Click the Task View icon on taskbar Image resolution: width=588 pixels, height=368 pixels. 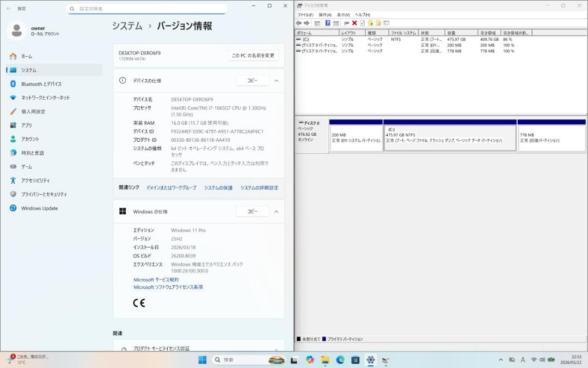coord(295,360)
